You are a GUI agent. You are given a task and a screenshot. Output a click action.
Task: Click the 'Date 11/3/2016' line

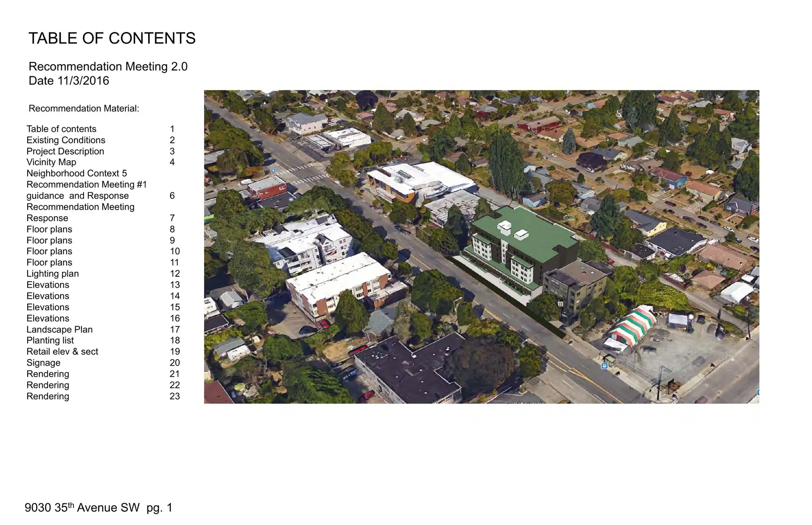point(69,81)
